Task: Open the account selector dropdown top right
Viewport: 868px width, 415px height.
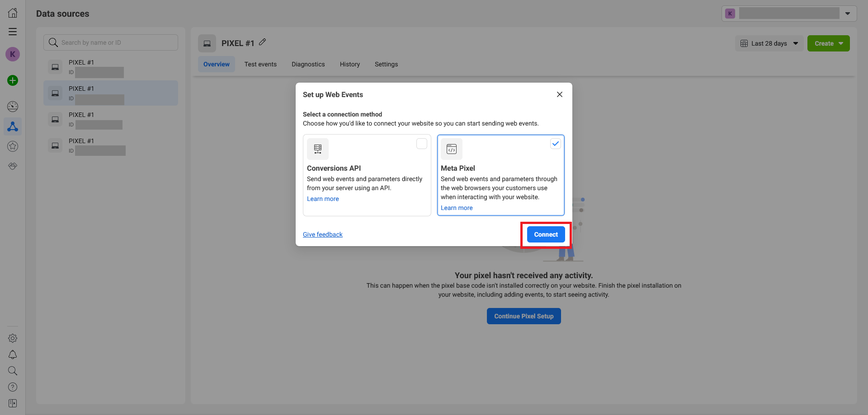Action: 848,13
